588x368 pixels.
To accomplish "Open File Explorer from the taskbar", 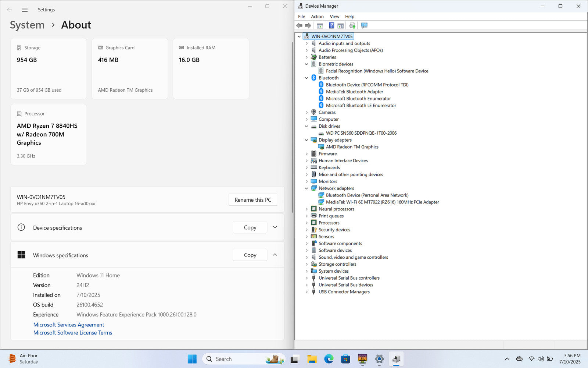I will [x=312, y=359].
